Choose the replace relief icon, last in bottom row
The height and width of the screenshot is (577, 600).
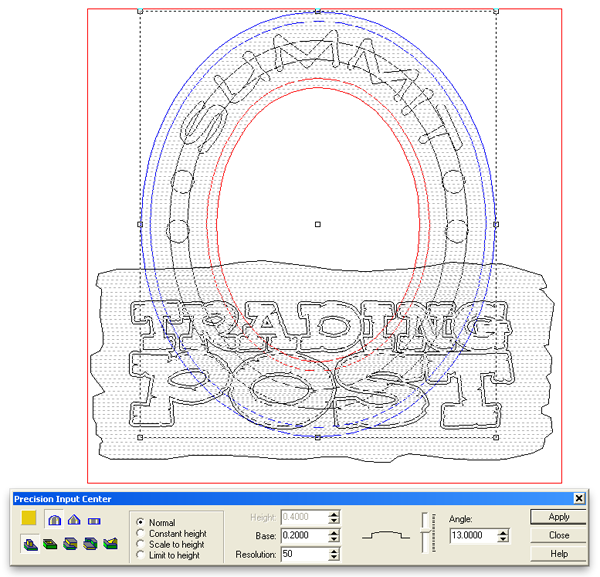[x=110, y=544]
